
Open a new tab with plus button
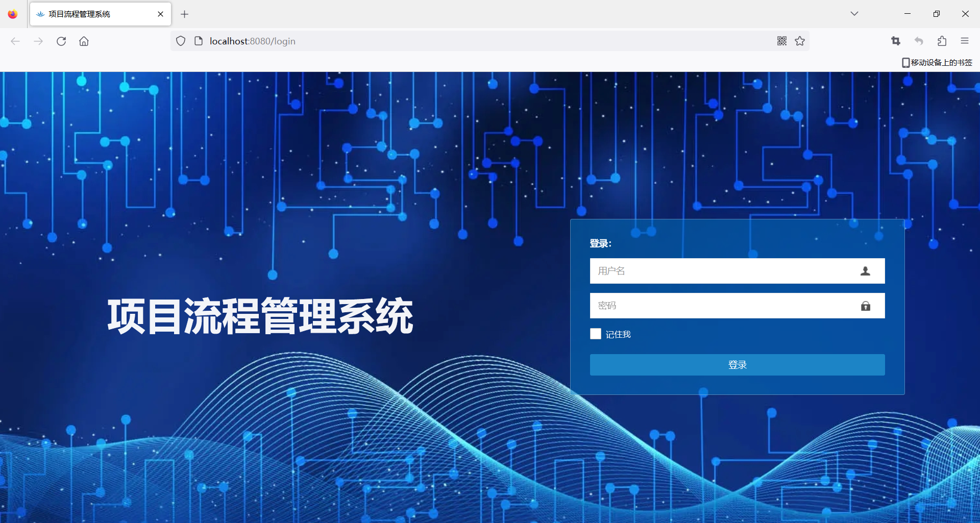[x=185, y=14]
